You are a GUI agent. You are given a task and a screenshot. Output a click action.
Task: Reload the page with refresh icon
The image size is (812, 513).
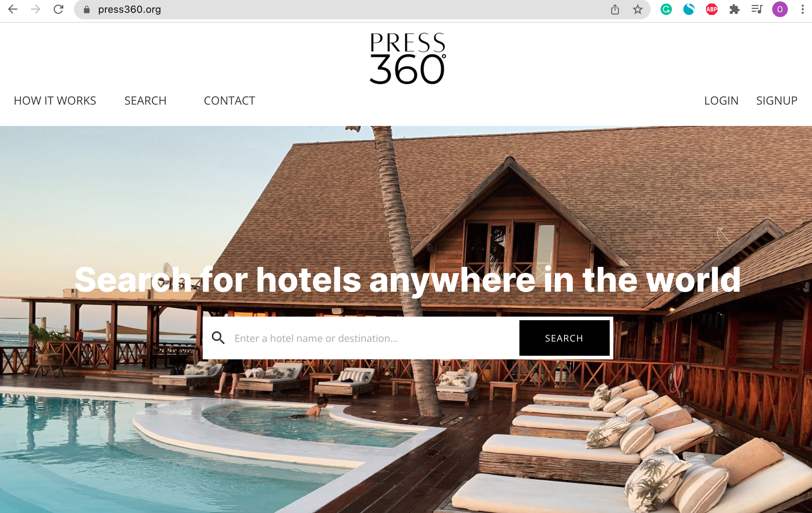tap(58, 9)
